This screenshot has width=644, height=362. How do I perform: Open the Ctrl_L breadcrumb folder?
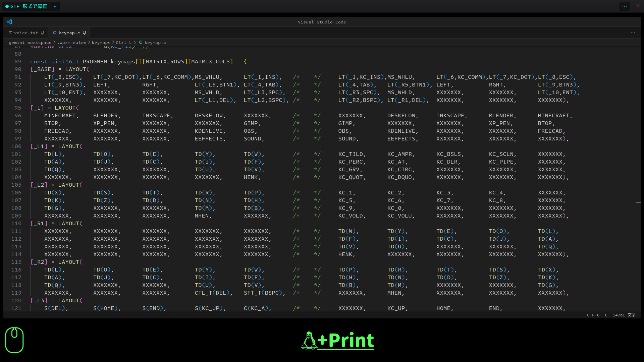[124, 43]
